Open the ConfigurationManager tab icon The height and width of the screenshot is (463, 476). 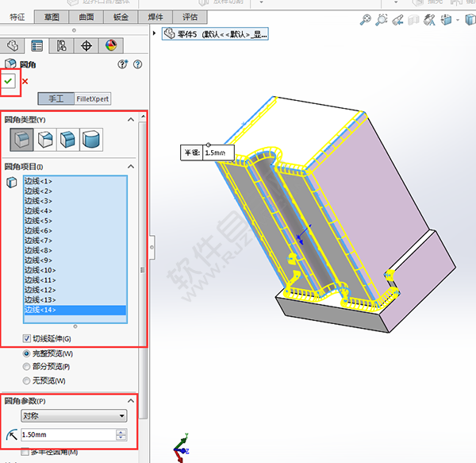click(61, 45)
